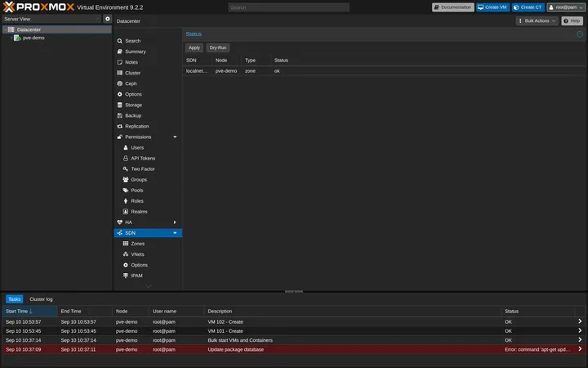Click the Create CT button
The width and height of the screenshot is (588, 368).
coord(528,7)
